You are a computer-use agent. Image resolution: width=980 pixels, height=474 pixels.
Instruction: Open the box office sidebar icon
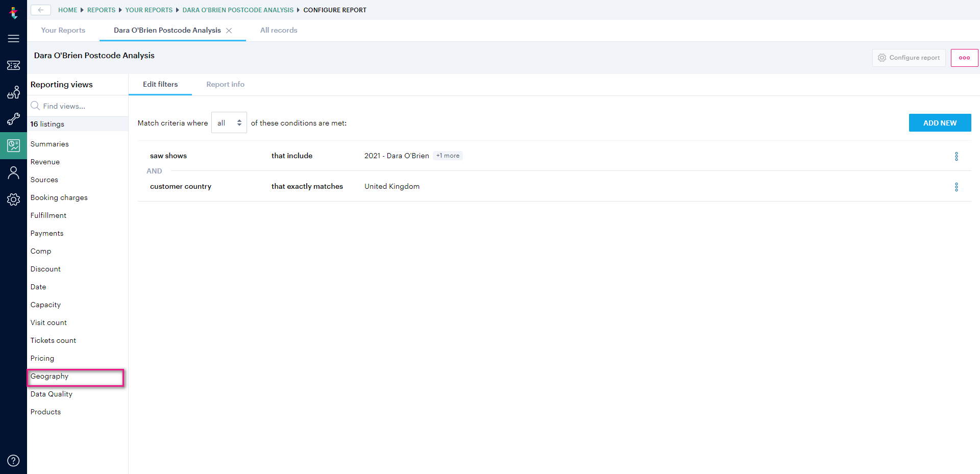[13, 92]
